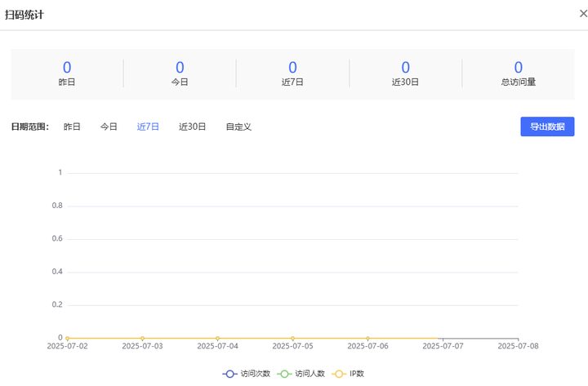Toggle 访问人数 series in chart legend

(301, 374)
